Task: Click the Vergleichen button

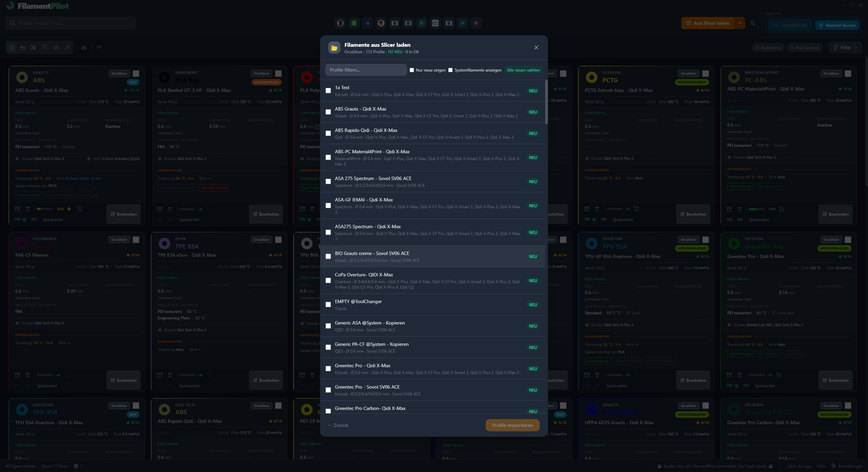Action: (x=790, y=25)
